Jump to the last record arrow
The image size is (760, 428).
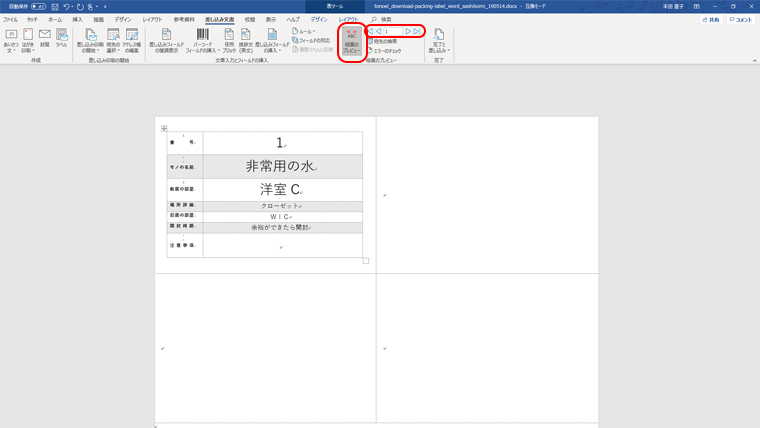click(x=417, y=31)
